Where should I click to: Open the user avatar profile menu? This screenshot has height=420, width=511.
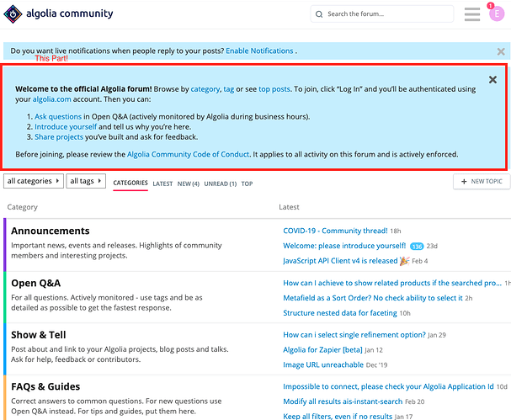click(x=497, y=13)
